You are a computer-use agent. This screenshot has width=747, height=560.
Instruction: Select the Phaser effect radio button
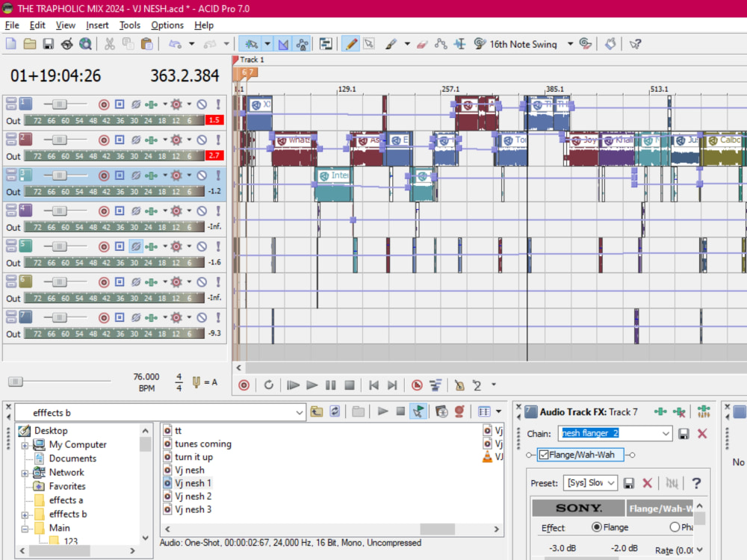pos(674,527)
